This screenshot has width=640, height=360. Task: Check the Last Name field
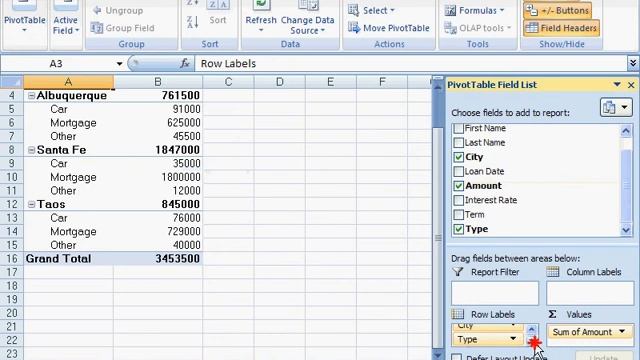pyautogui.click(x=458, y=142)
